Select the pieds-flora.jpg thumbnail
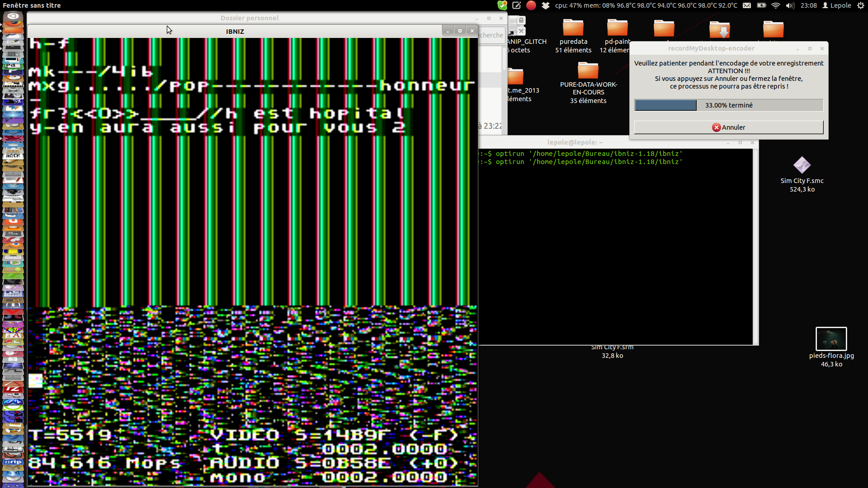The image size is (868, 488). [x=831, y=339]
